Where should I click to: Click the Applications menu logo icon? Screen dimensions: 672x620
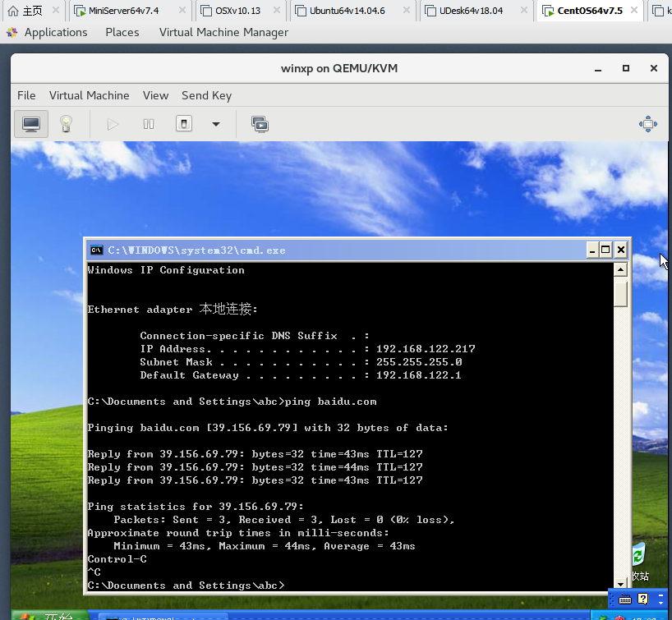click(x=12, y=33)
